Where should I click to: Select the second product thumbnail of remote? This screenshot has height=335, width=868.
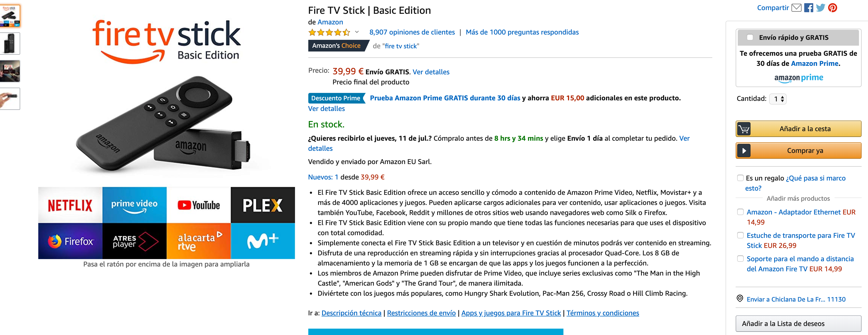tap(10, 44)
